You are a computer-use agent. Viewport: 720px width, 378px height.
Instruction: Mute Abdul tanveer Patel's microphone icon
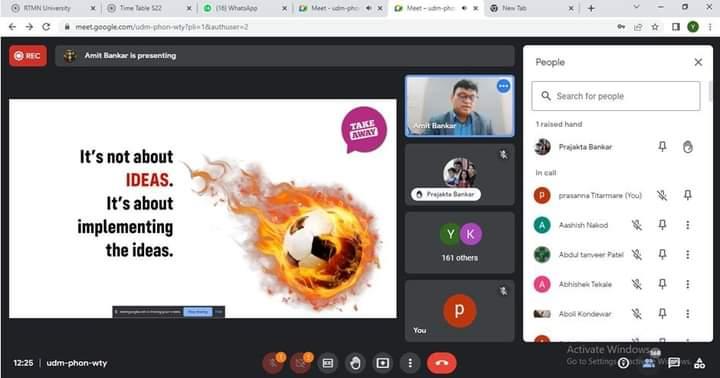pos(636,254)
